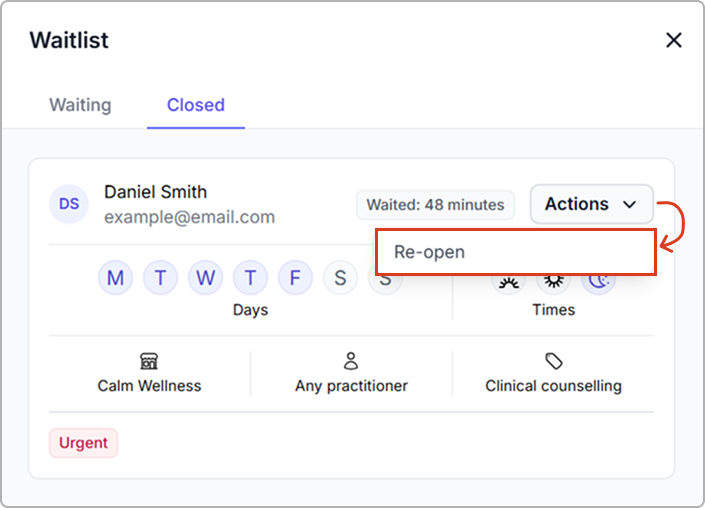Expand the Actions dropdown button

point(591,204)
